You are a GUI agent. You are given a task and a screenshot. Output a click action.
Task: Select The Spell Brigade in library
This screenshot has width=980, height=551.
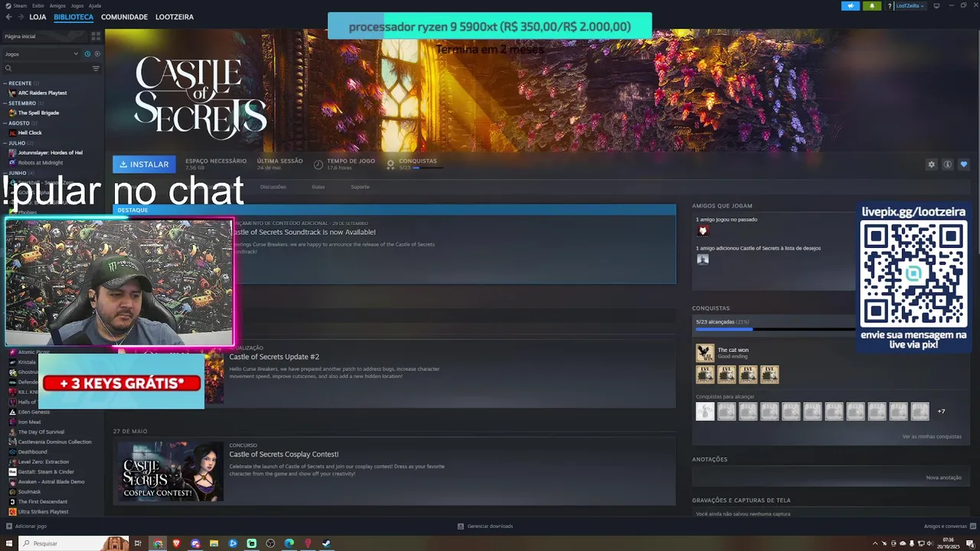(x=38, y=112)
